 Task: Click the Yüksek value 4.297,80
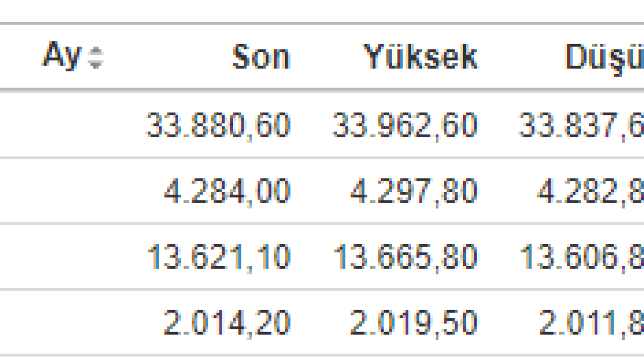click(x=413, y=191)
